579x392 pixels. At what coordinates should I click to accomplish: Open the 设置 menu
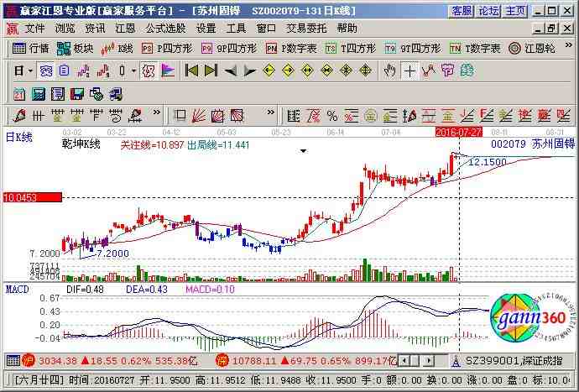click(206, 29)
